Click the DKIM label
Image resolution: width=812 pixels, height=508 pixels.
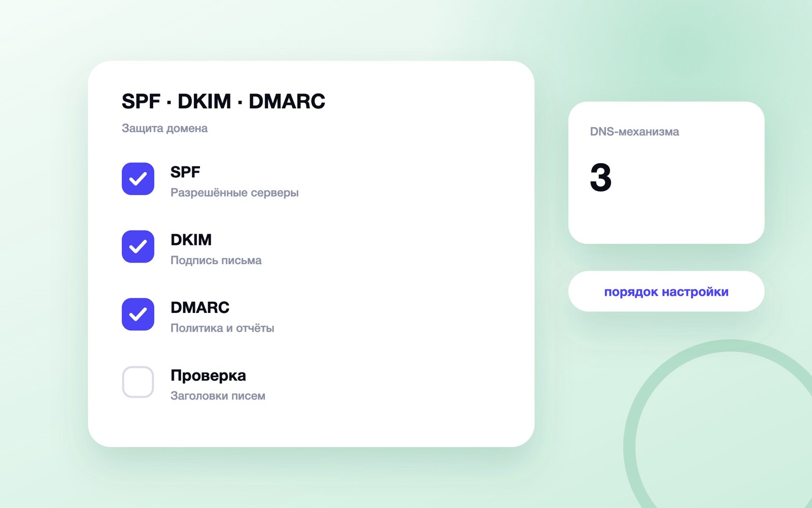[x=191, y=239]
